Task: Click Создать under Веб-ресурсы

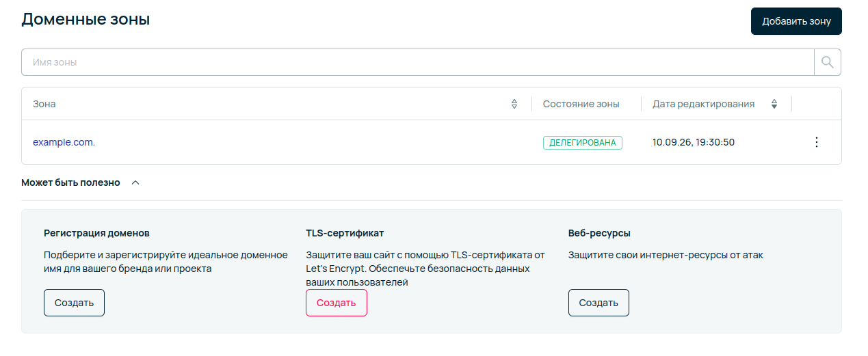Action: [599, 303]
